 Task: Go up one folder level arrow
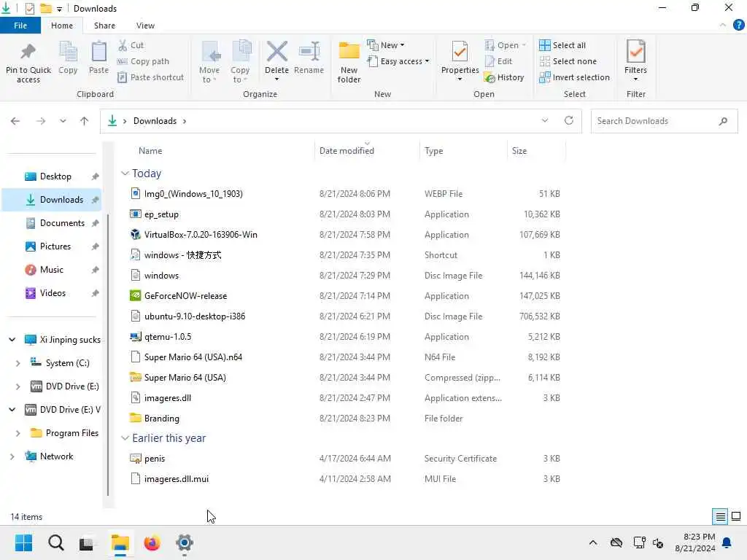[x=85, y=121]
